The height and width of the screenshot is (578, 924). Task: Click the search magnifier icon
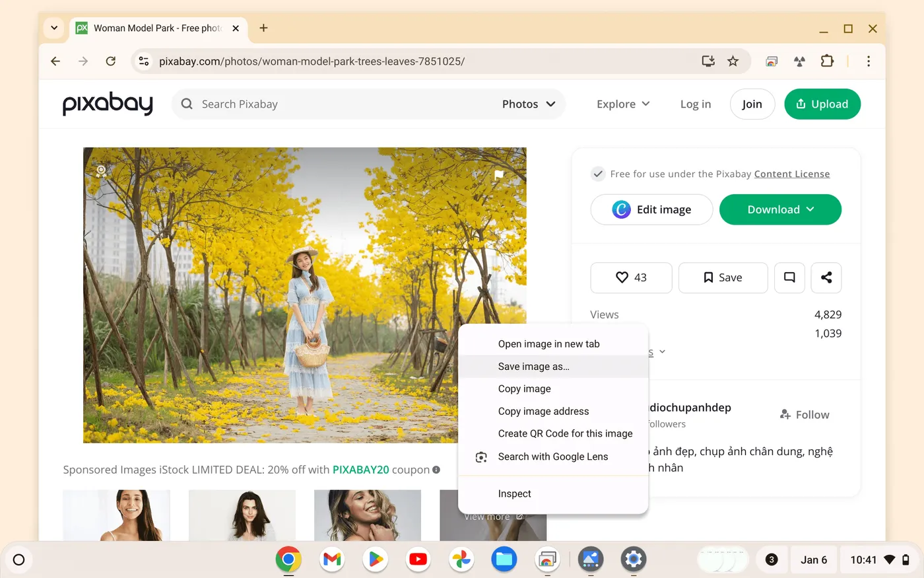click(187, 104)
